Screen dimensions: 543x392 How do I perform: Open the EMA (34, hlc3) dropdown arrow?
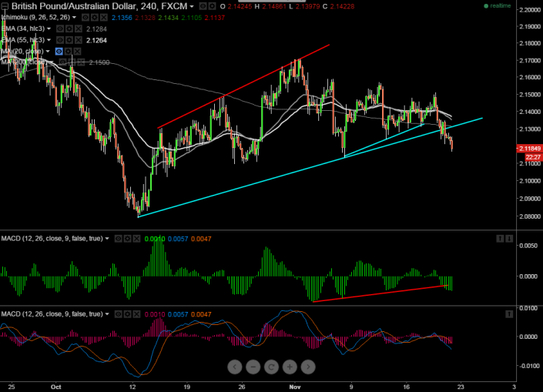click(49, 28)
